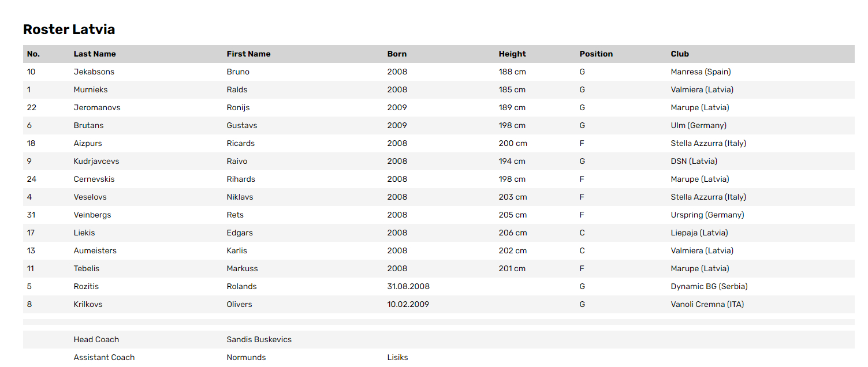Click head coach name Sandis Buskevics

coord(259,339)
